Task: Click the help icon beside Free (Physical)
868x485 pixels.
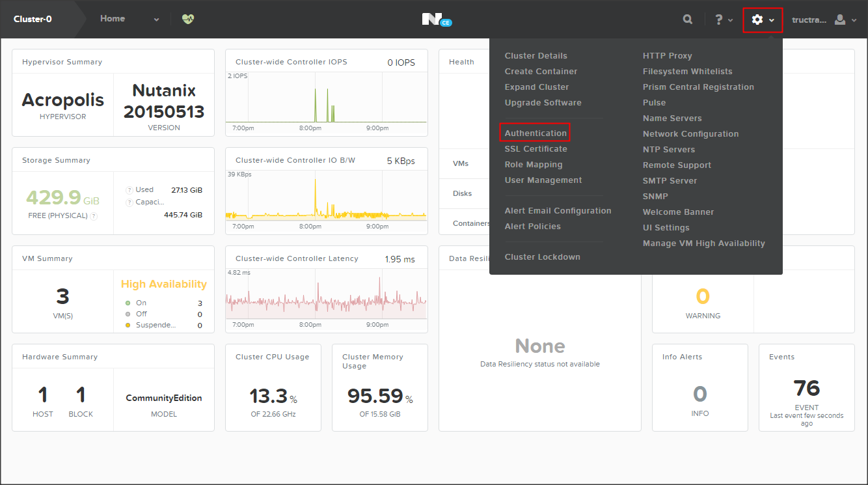Action: 94,216
